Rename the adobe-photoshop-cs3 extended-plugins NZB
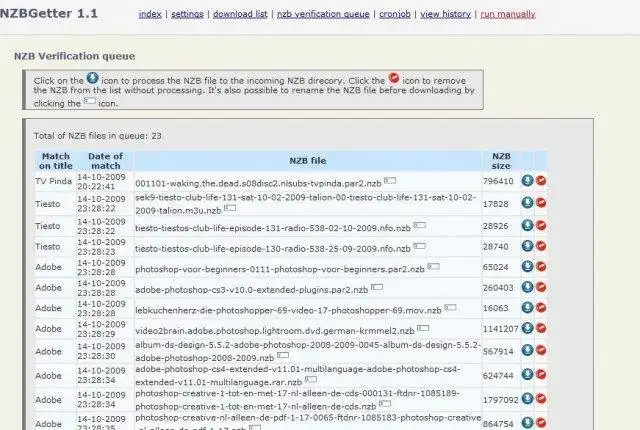640x430 pixels. pos(377,287)
